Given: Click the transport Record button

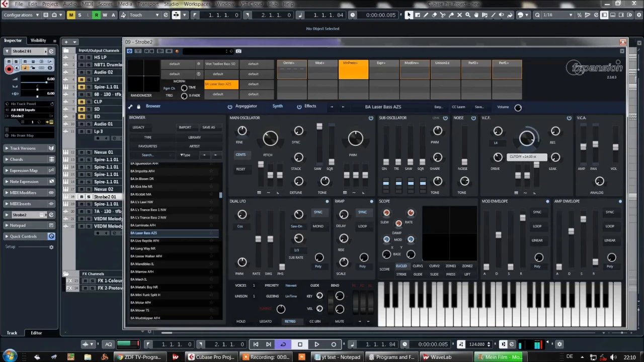Looking at the screenshot, I should 334,344.
